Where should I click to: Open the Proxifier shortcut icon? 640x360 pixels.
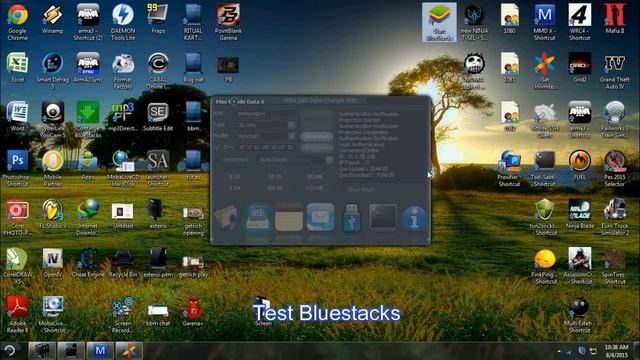coord(509,168)
